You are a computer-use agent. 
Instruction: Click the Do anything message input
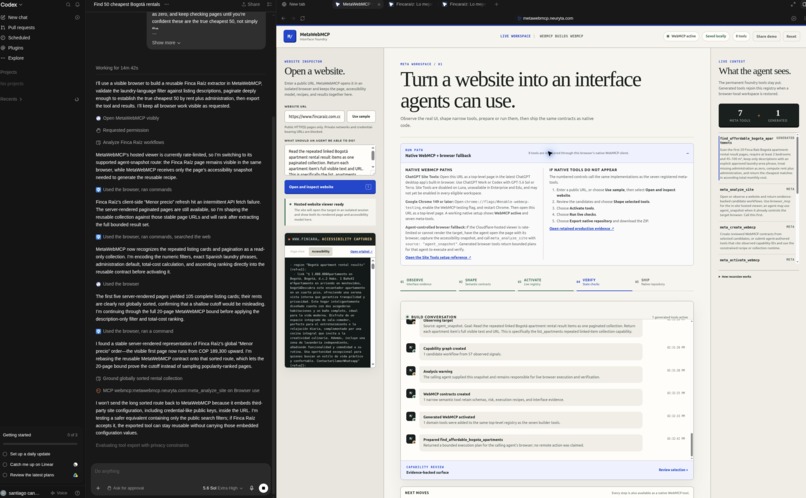click(180, 471)
